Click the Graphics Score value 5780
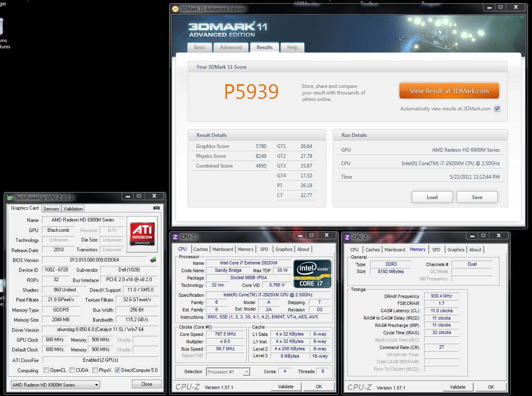 (x=261, y=146)
